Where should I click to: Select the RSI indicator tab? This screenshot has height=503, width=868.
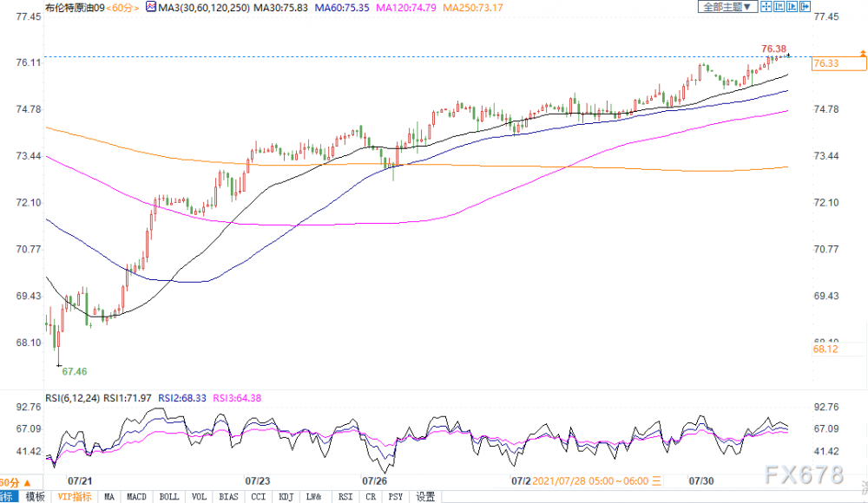(345, 496)
